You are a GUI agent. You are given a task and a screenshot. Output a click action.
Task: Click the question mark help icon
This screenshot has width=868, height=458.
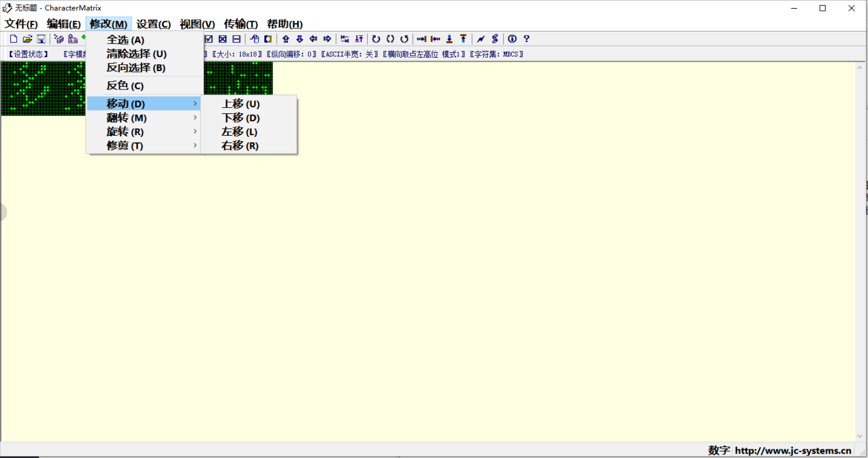click(x=526, y=39)
